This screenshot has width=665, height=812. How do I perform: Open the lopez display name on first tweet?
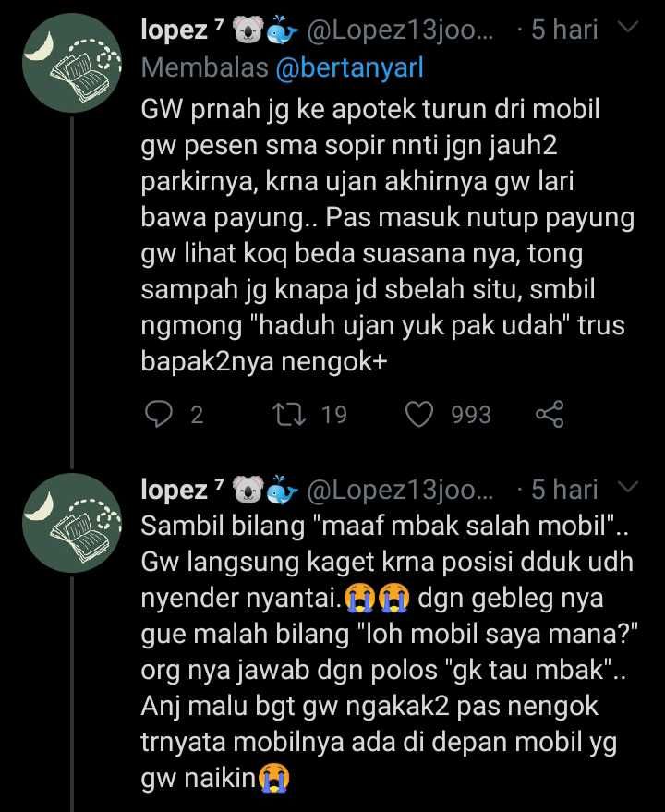[x=175, y=30]
